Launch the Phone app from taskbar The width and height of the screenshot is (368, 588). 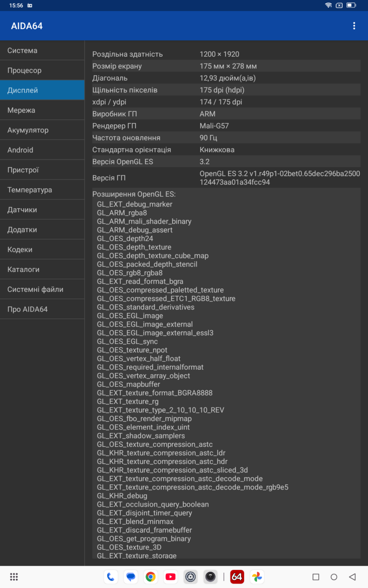[111, 577]
